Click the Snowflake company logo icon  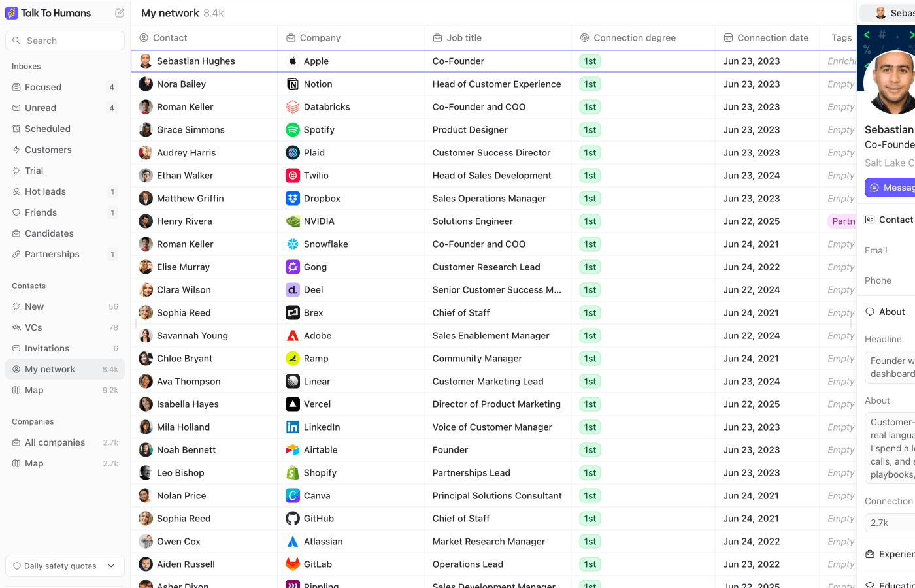click(293, 244)
